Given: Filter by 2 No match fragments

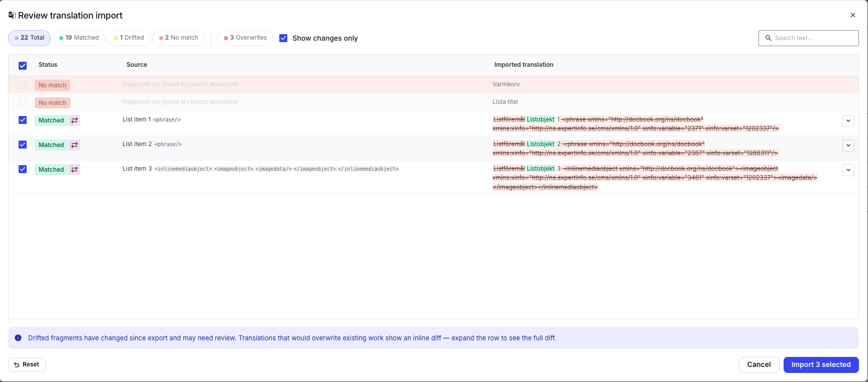Looking at the screenshot, I should click(179, 38).
